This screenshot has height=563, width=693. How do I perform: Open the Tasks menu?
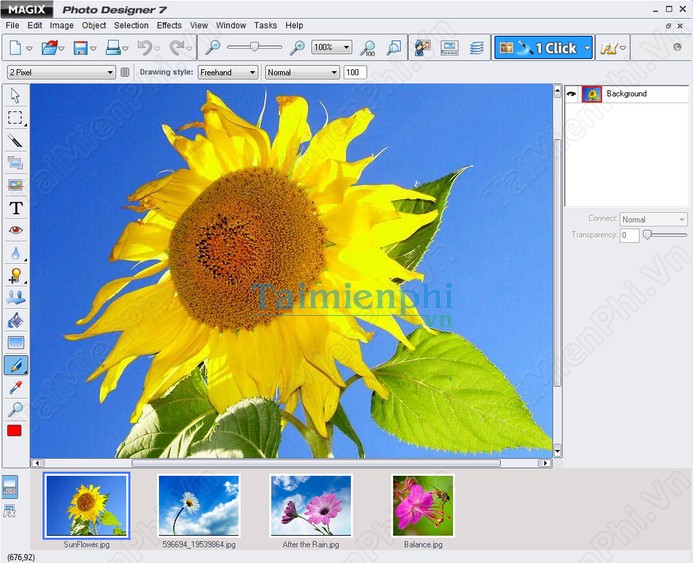tap(265, 25)
